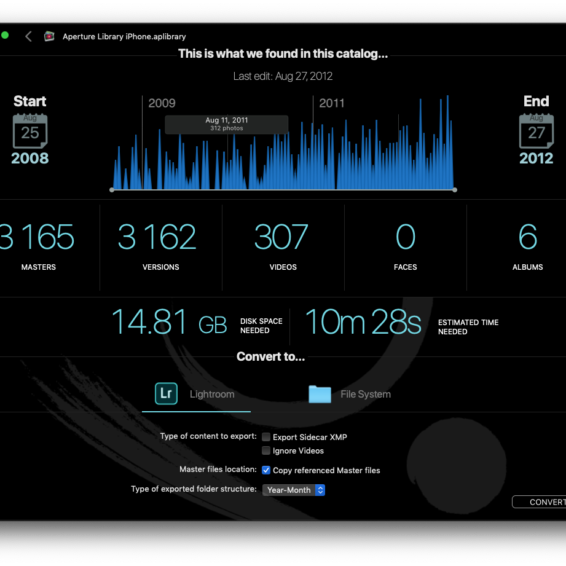Click the Type of content to export label

208,436
